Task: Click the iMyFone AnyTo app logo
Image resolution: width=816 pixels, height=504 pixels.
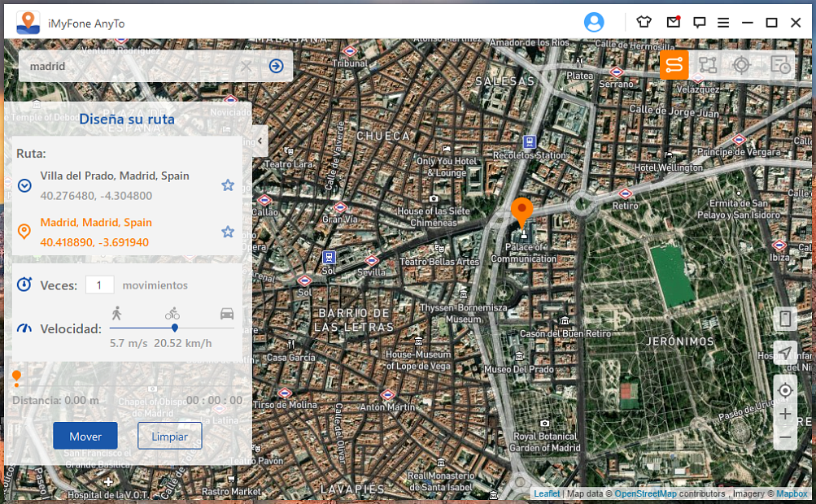Action: click(x=28, y=23)
